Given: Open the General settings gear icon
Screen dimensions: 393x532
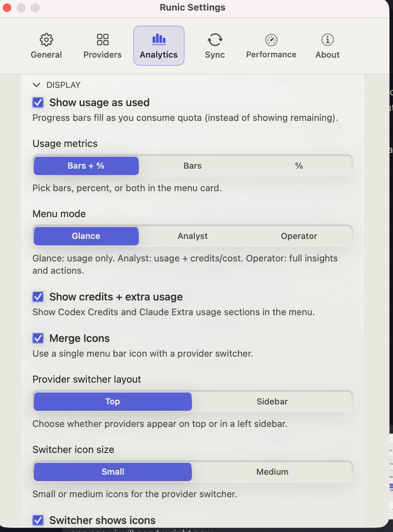Looking at the screenshot, I should [46, 40].
